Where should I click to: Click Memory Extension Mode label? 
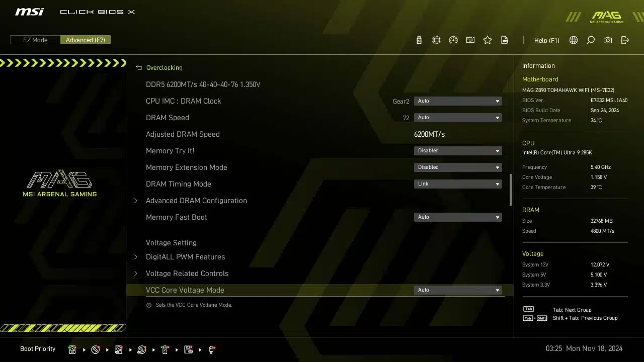(x=186, y=167)
